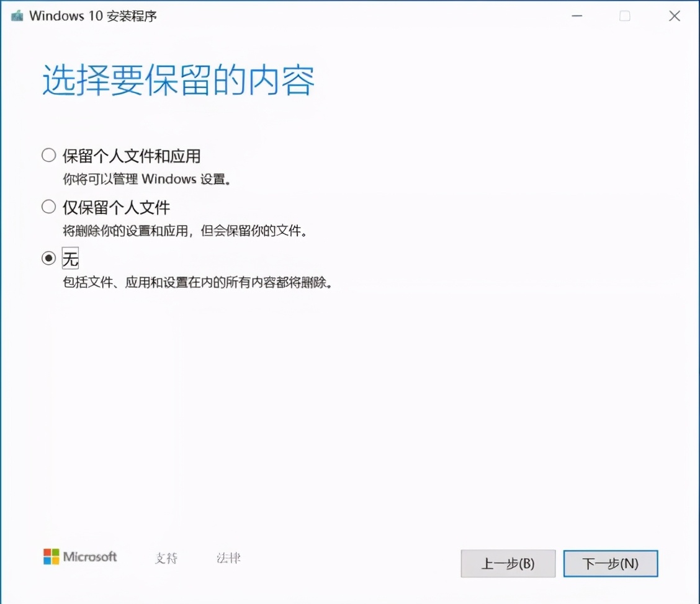
Task: Choose the 无 option to keep nothing
Action: coord(71,259)
